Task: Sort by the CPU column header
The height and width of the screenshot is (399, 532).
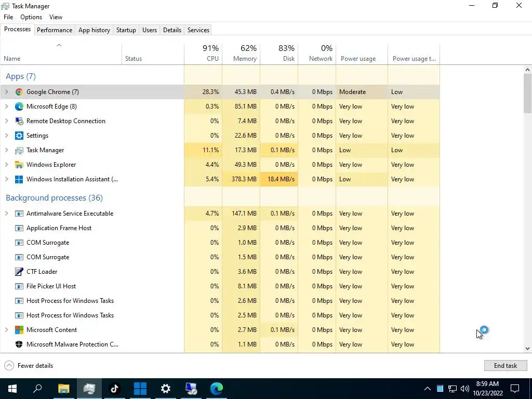Action: pyautogui.click(x=203, y=54)
